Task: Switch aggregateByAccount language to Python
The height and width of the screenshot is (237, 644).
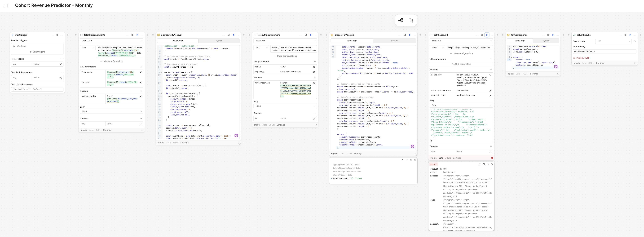Action: (x=219, y=41)
